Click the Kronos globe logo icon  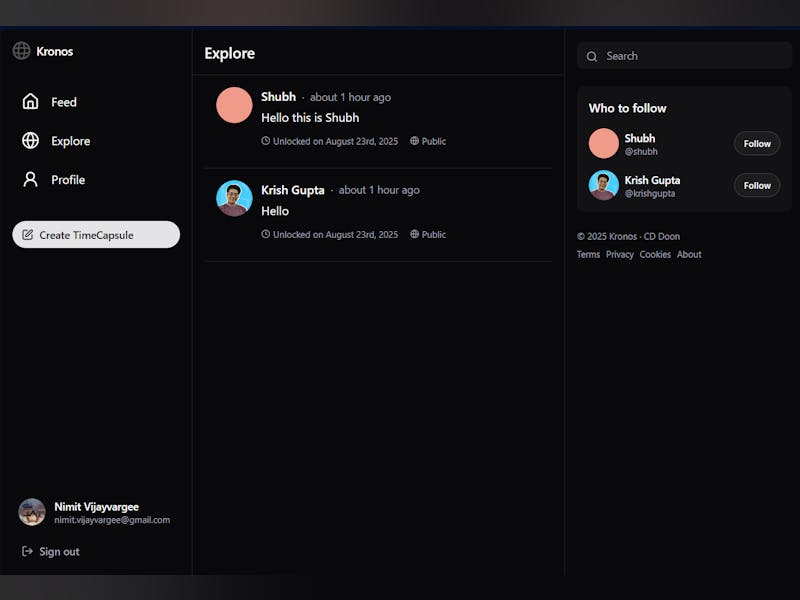21,51
